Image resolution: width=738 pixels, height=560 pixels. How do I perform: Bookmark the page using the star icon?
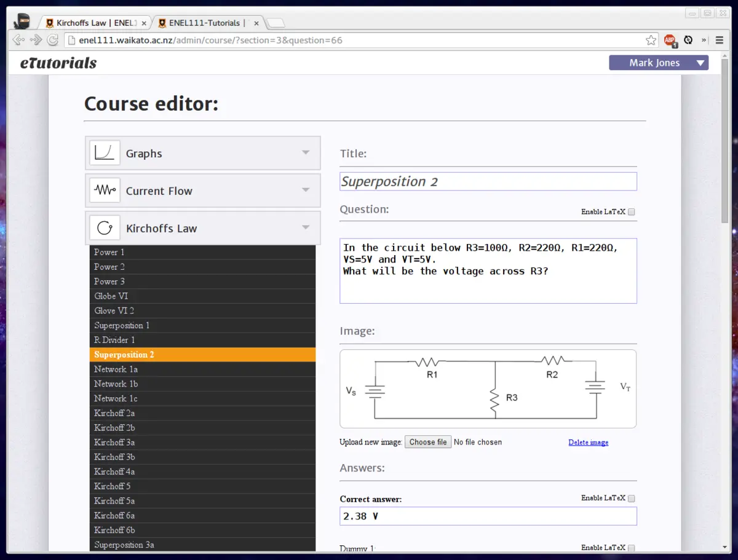click(651, 40)
